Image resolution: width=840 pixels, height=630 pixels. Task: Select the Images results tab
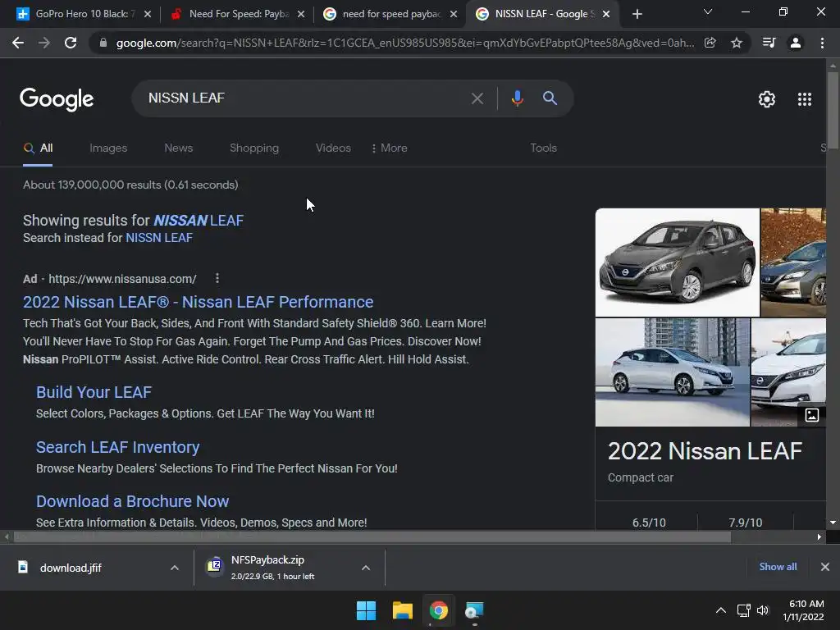tap(108, 148)
